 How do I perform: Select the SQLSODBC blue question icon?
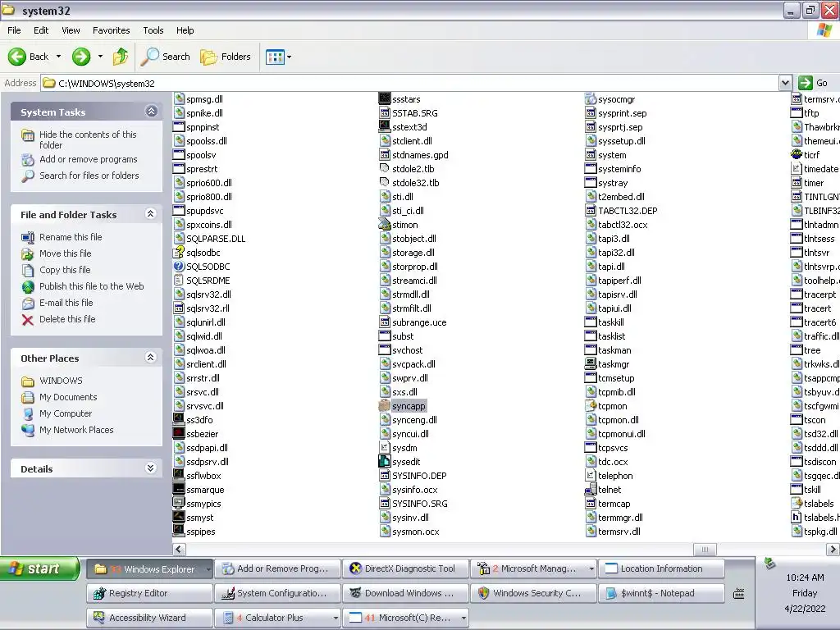click(178, 267)
